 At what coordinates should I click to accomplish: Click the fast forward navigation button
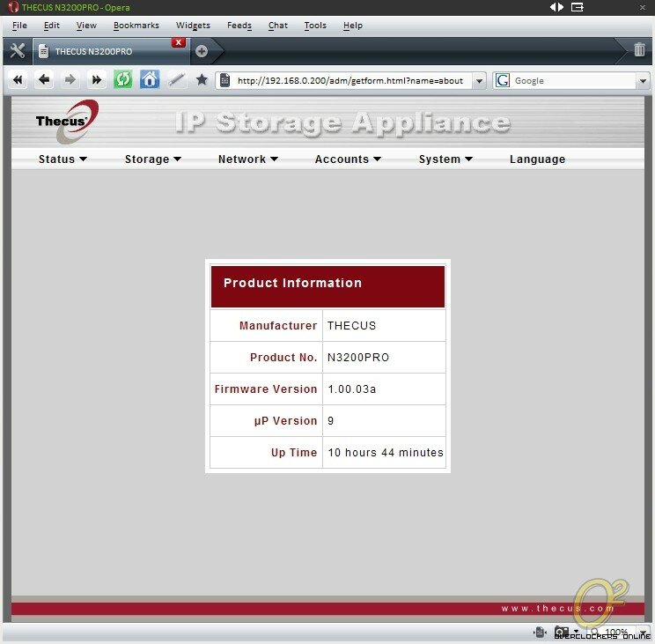pos(97,80)
